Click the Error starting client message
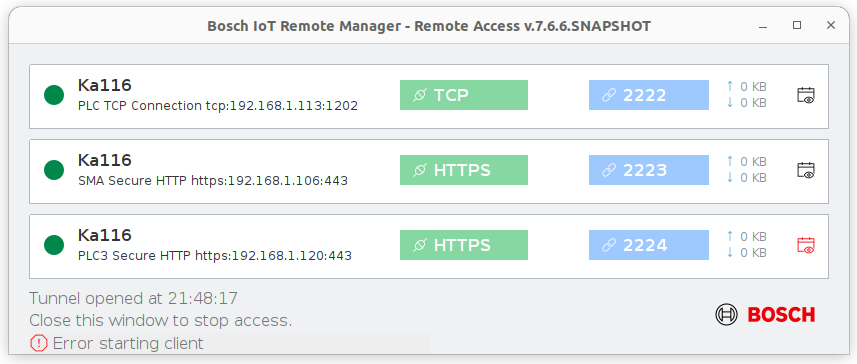 pos(128,343)
